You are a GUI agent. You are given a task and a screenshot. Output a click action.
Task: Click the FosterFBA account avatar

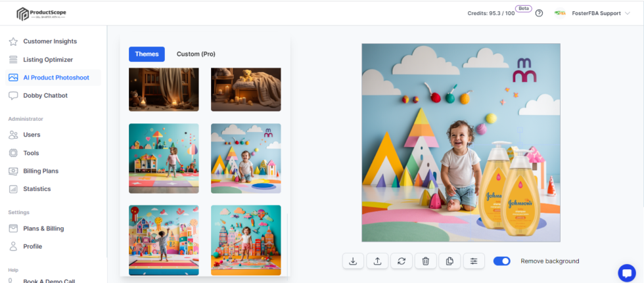tap(560, 13)
